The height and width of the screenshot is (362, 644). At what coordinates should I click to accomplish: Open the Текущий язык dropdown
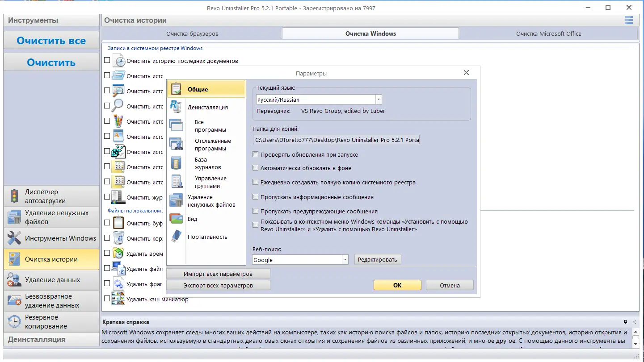378,99
